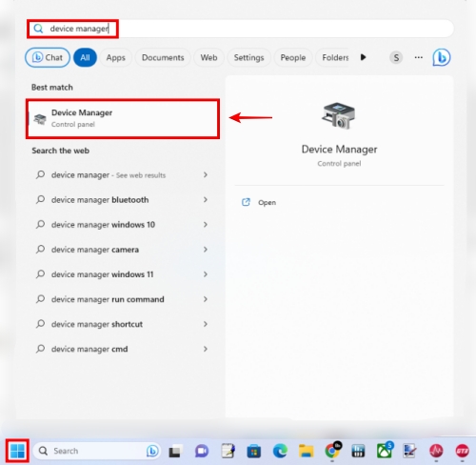Click the Device Manager icon in preview pane
Screen dimensions: 476x465
point(339,116)
